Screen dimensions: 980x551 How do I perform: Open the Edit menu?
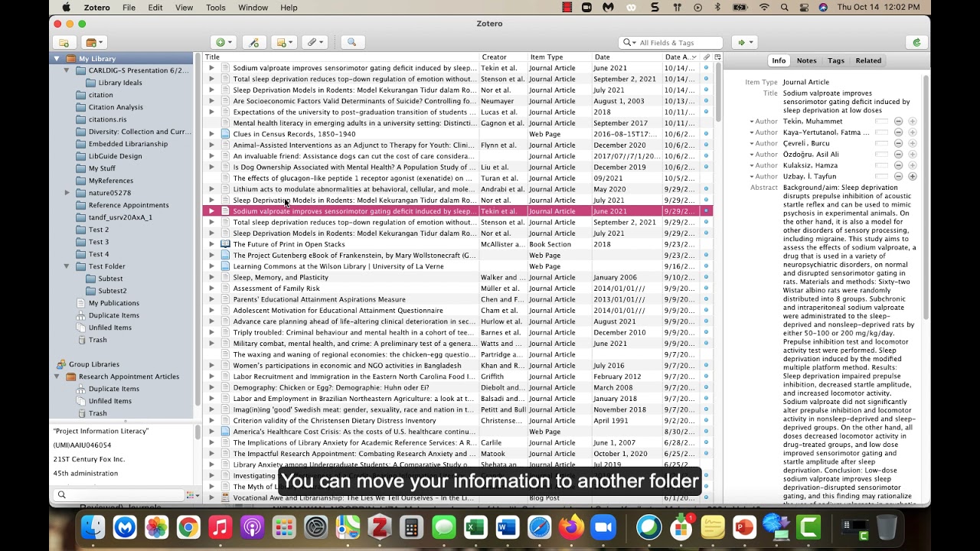pos(155,8)
